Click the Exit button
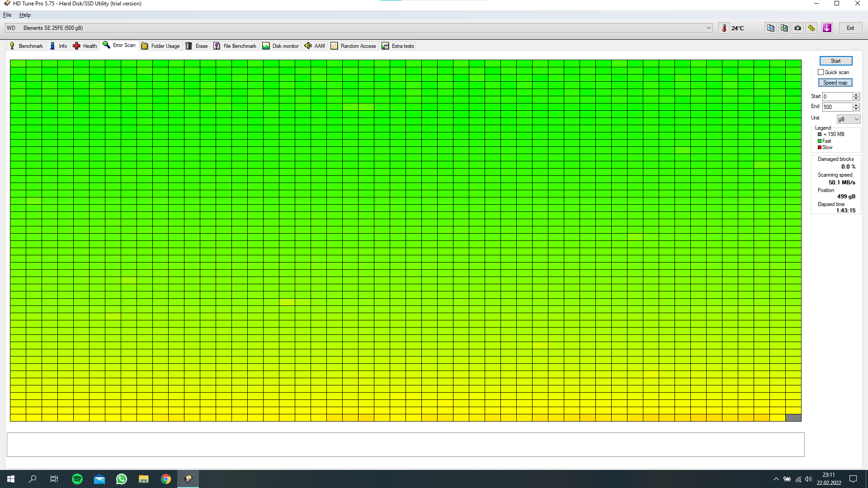The image size is (868, 488). pos(850,28)
